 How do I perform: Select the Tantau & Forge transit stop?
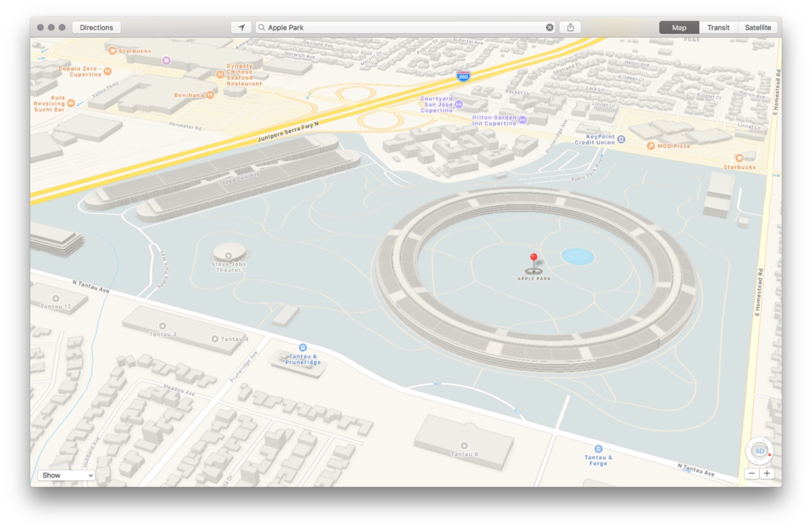pyautogui.click(x=598, y=449)
